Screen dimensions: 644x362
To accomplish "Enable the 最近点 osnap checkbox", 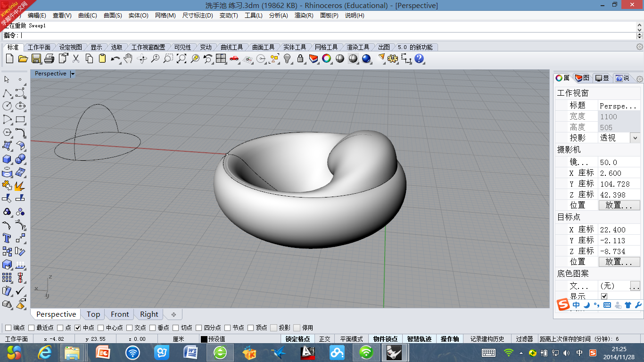I will [x=32, y=328].
